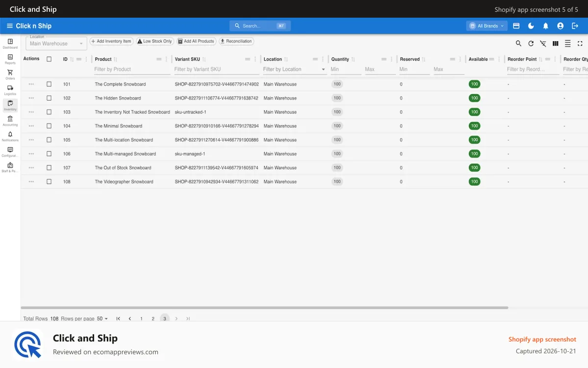Viewport: 588px width, 368px height.
Task: Click the horizontal table scrollbar
Action: (265, 308)
